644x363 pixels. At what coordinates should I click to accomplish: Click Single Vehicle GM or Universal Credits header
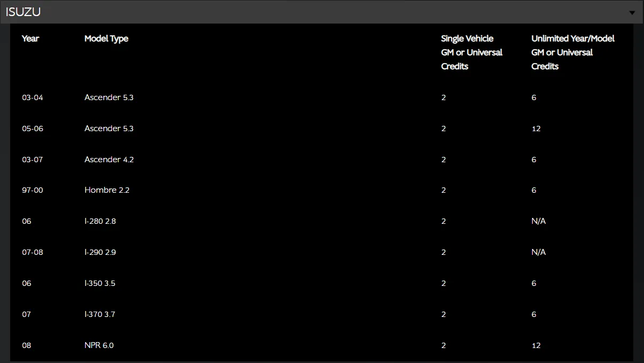(x=472, y=52)
